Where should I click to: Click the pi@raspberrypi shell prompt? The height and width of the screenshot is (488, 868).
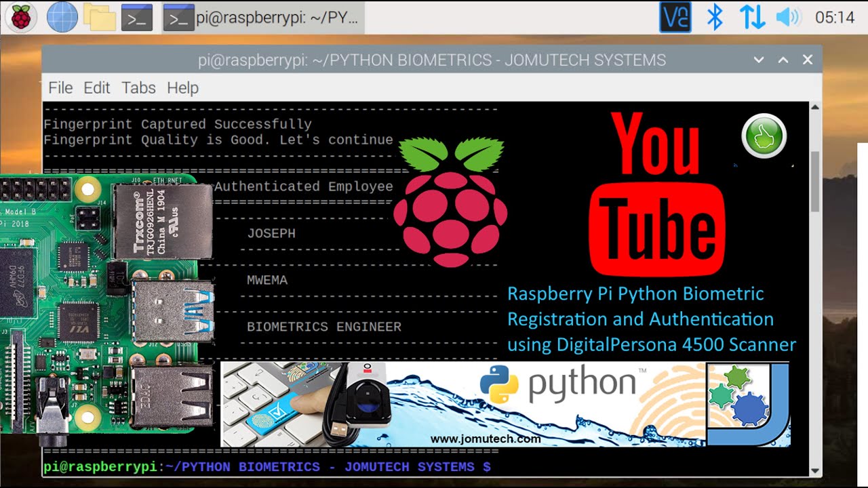(x=267, y=467)
